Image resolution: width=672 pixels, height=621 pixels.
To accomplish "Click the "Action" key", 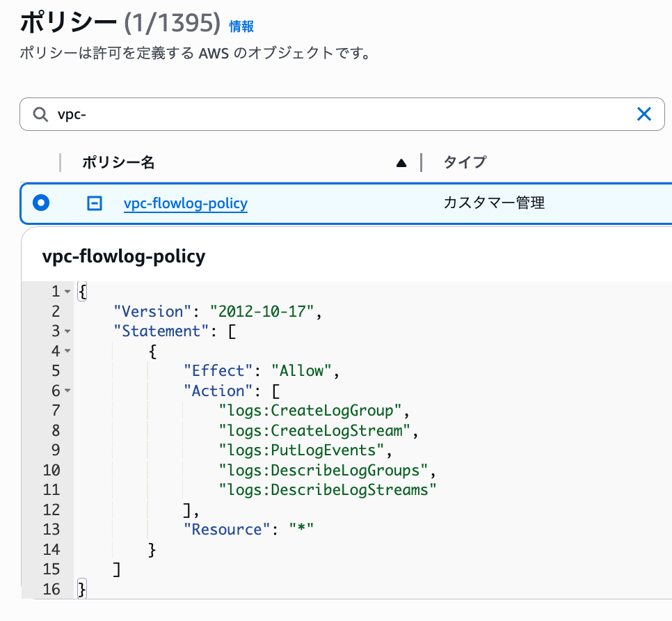I will pos(218,391).
